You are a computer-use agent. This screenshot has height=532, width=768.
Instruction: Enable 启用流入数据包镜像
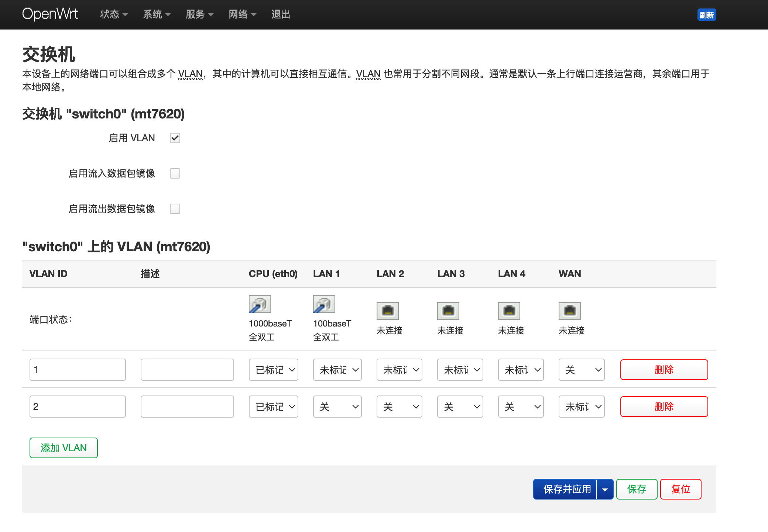pos(175,173)
